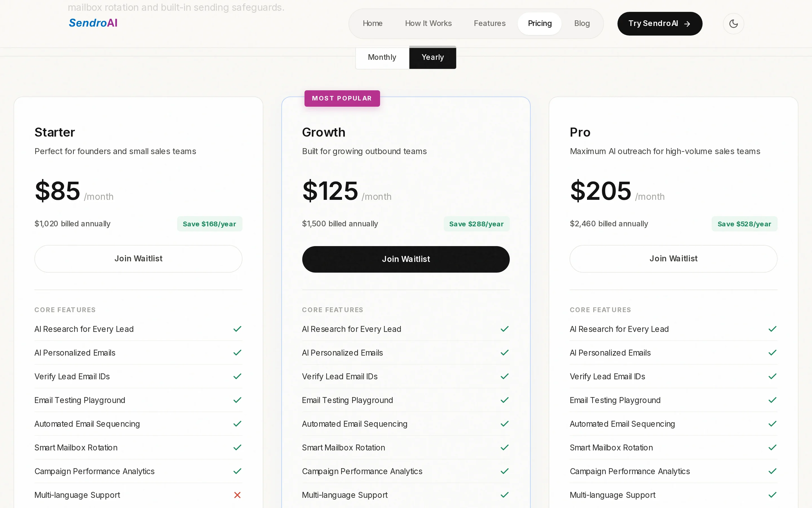The height and width of the screenshot is (508, 812).
Task: Switch billing to Monthly
Action: click(382, 58)
